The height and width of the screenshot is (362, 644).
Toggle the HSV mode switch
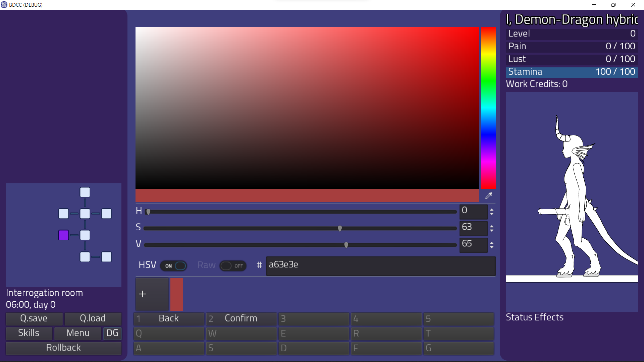click(174, 266)
